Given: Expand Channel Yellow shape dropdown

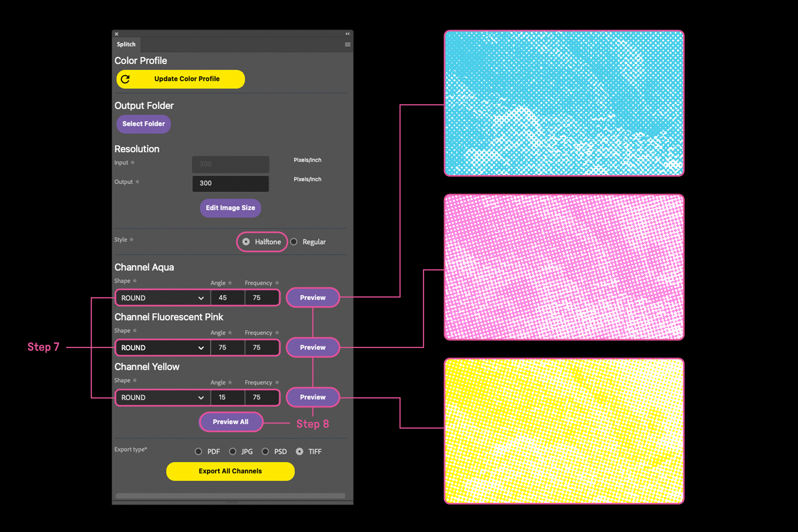Looking at the screenshot, I should pyautogui.click(x=162, y=398).
